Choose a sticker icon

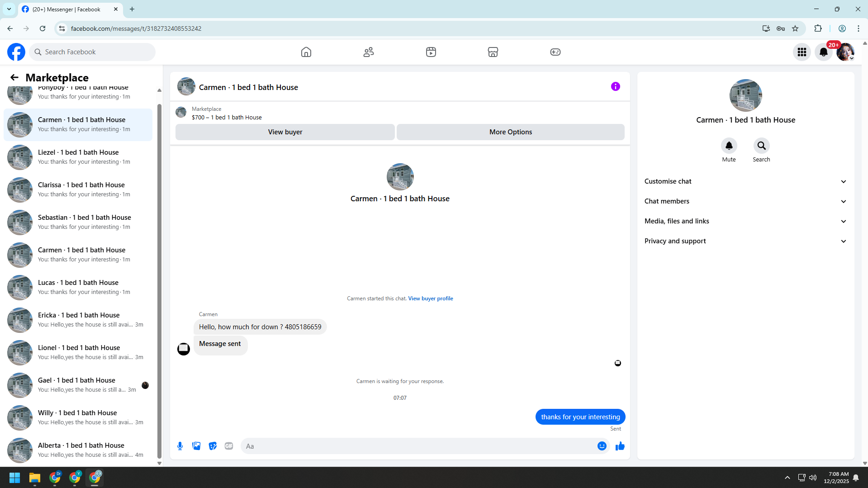pyautogui.click(x=213, y=446)
